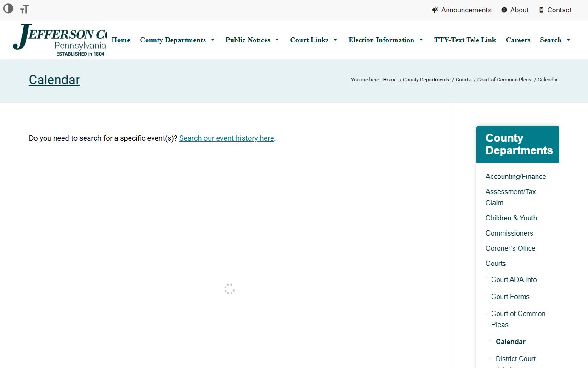Open Accounting/Finance in the sidebar
This screenshot has width=588, height=368.
tap(516, 177)
